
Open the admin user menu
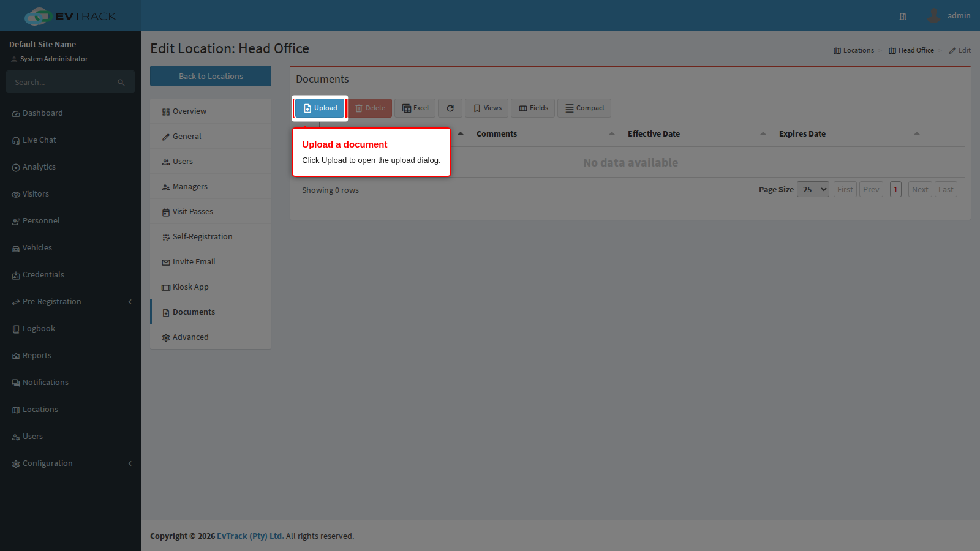[x=949, y=16]
